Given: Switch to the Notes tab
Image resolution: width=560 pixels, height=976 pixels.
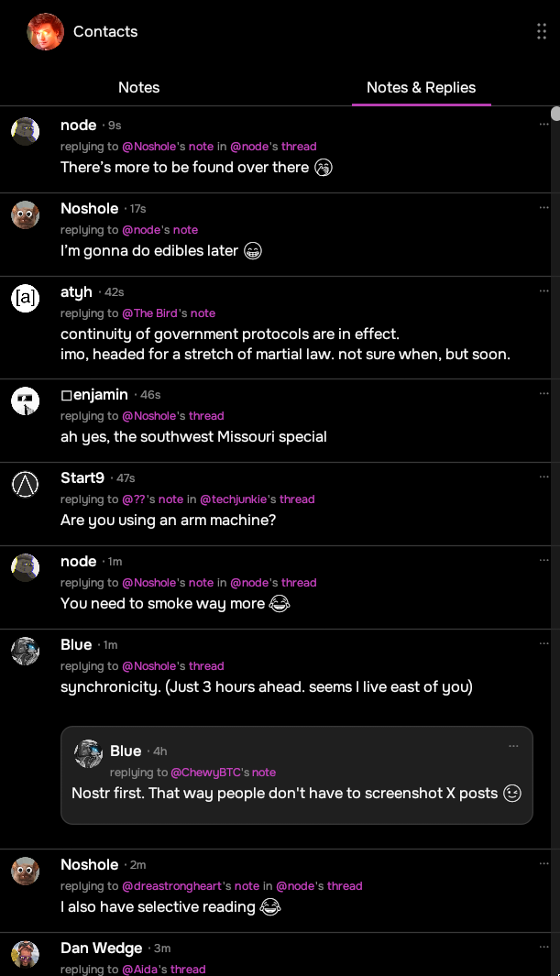Looking at the screenshot, I should (x=139, y=88).
